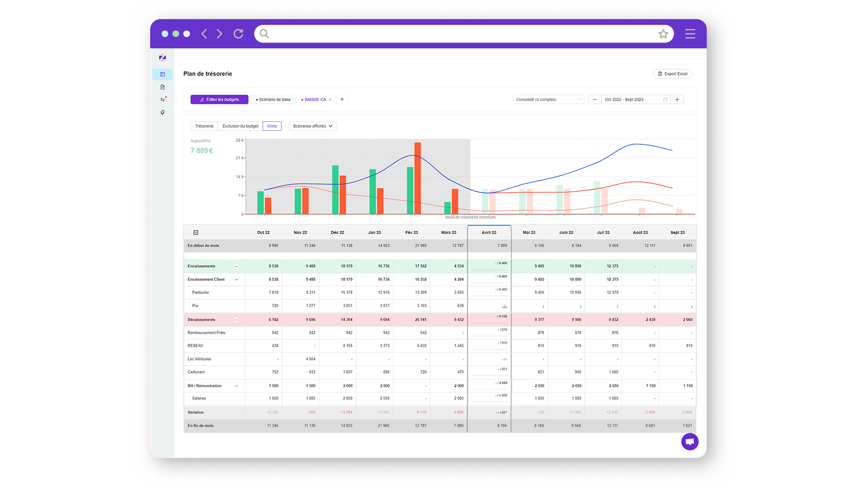Open the Scénarios affichés dropdown
Screen dimensions: 868x488
pyautogui.click(x=312, y=126)
